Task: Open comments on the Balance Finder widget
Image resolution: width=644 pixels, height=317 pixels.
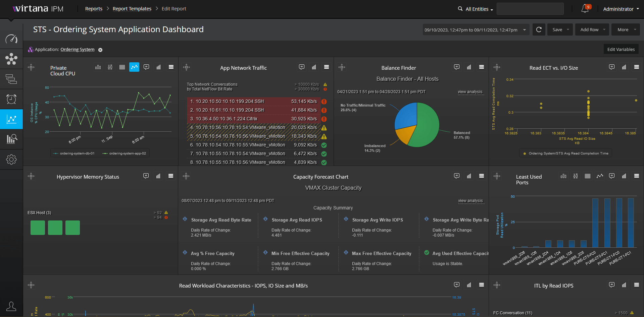Action: pyautogui.click(x=457, y=67)
